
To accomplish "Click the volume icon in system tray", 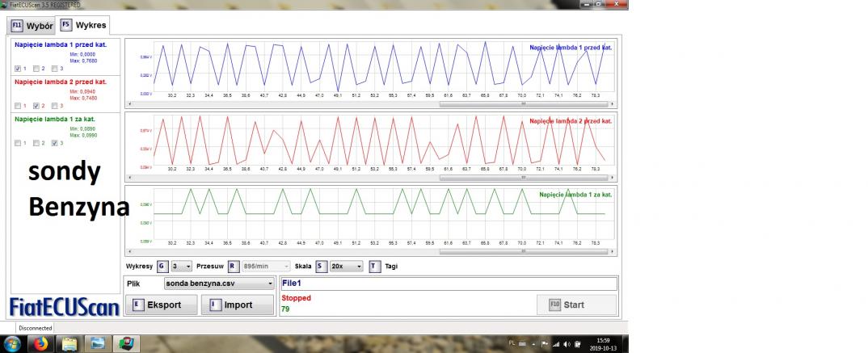I will 567,343.
